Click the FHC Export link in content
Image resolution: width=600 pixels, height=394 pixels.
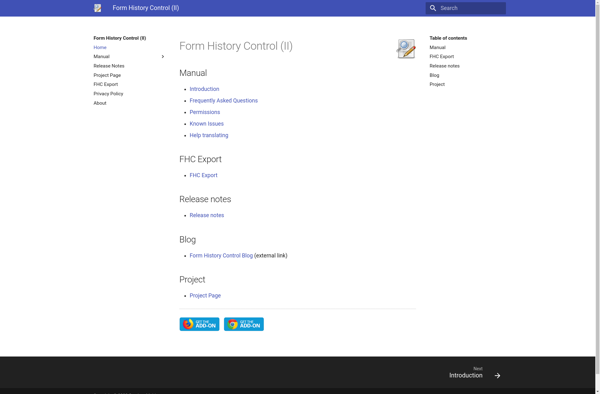pos(204,175)
